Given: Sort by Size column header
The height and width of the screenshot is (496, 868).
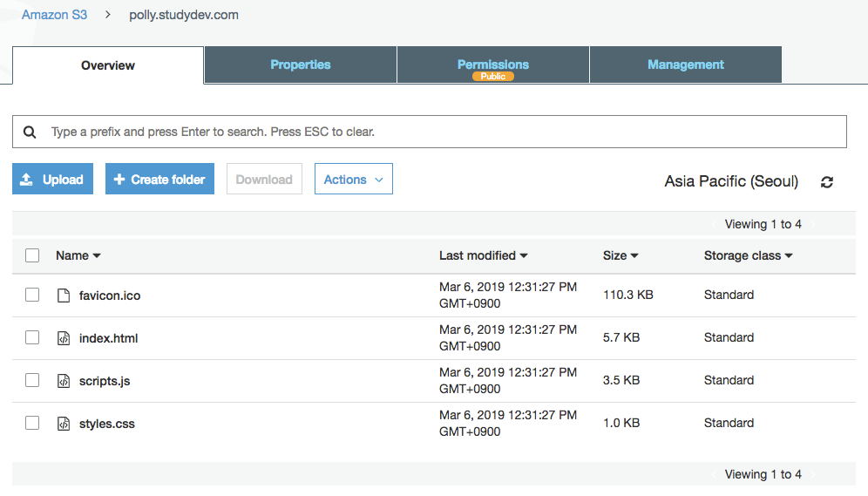Looking at the screenshot, I should coord(620,255).
